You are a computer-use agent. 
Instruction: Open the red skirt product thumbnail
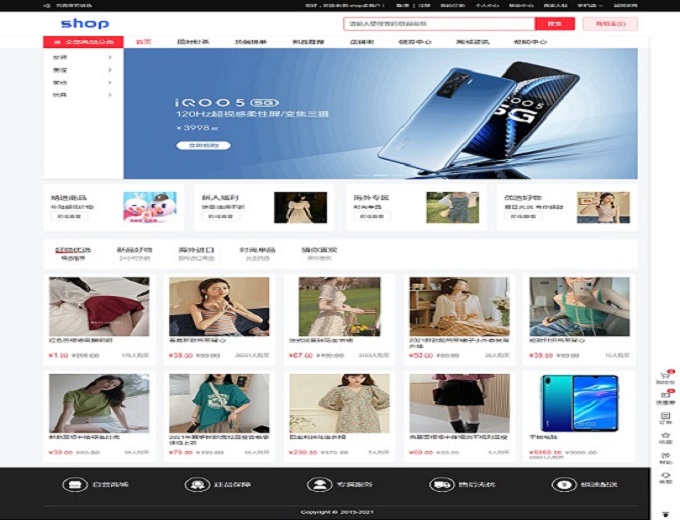click(x=99, y=306)
